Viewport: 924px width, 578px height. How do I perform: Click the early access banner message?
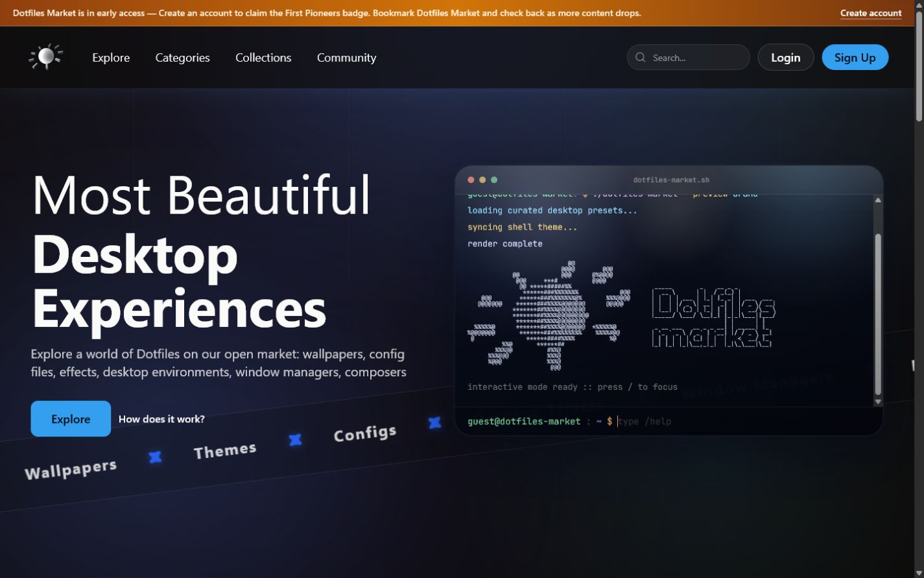[x=327, y=13]
